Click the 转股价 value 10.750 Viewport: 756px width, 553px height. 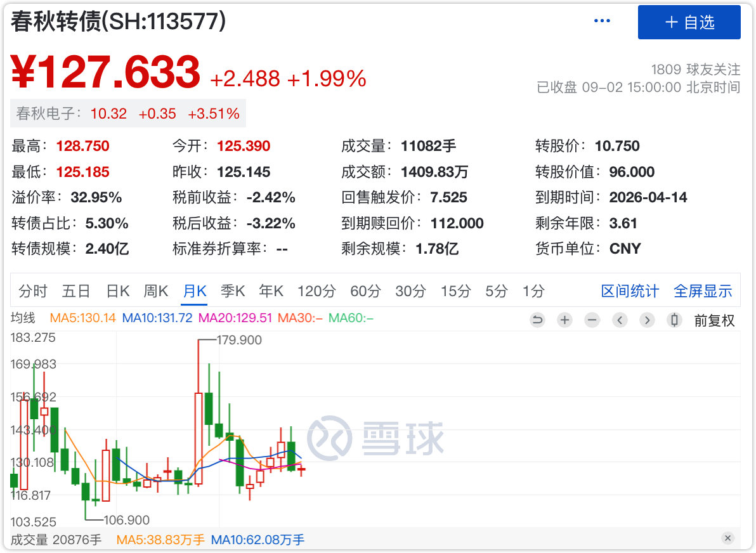617,146
